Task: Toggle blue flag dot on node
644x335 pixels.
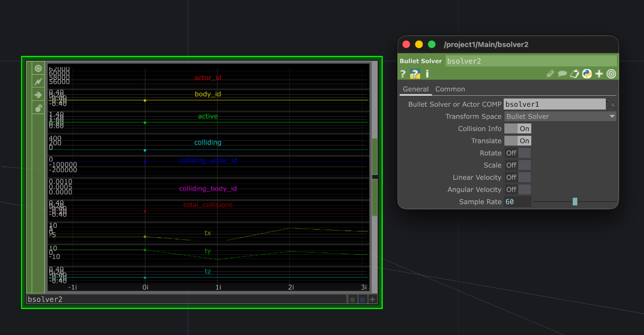Action: (x=362, y=300)
